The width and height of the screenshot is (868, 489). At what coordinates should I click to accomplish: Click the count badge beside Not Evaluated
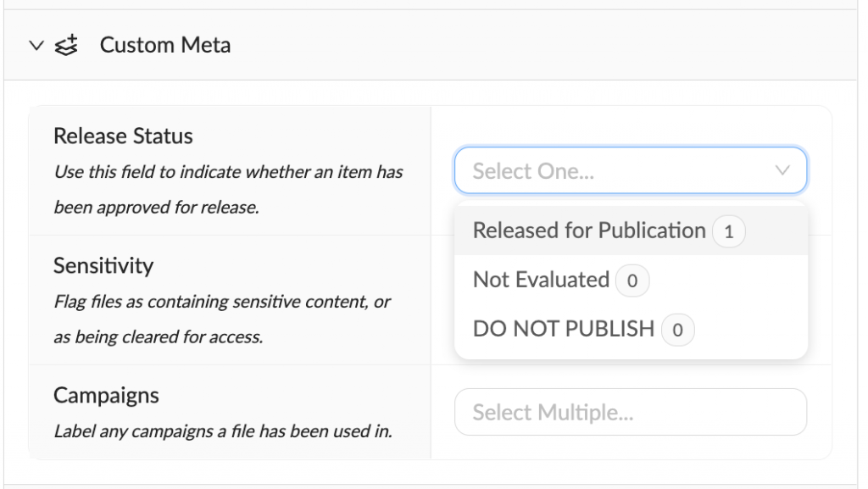coord(632,281)
